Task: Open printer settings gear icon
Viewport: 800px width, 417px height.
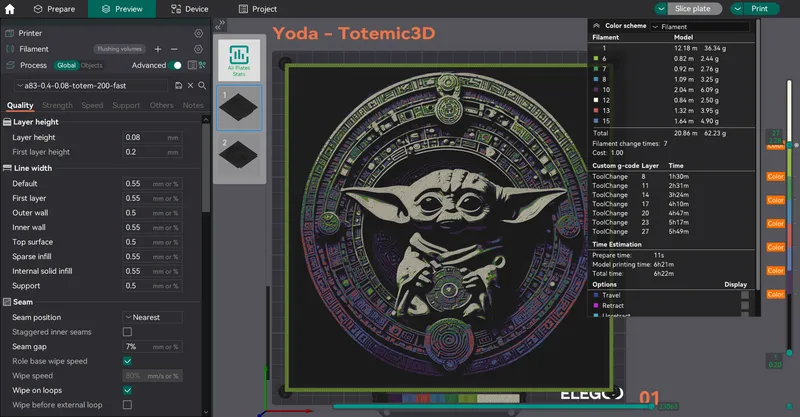Action: pos(198,33)
